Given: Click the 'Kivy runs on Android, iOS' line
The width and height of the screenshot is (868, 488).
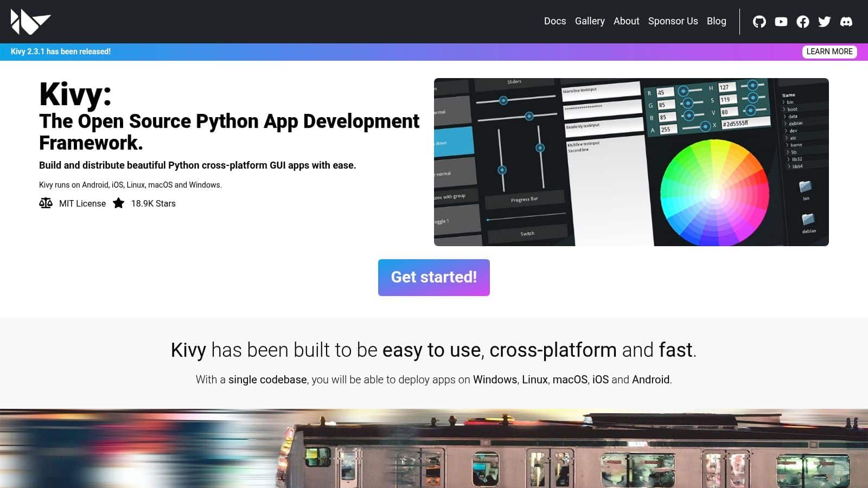Looking at the screenshot, I should click(130, 185).
